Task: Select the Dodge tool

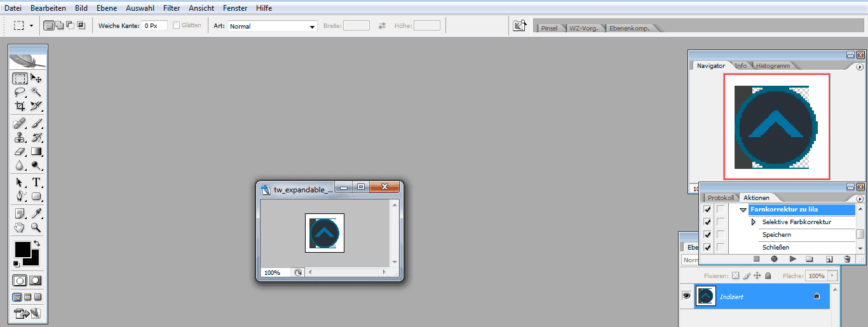Action: click(x=36, y=165)
